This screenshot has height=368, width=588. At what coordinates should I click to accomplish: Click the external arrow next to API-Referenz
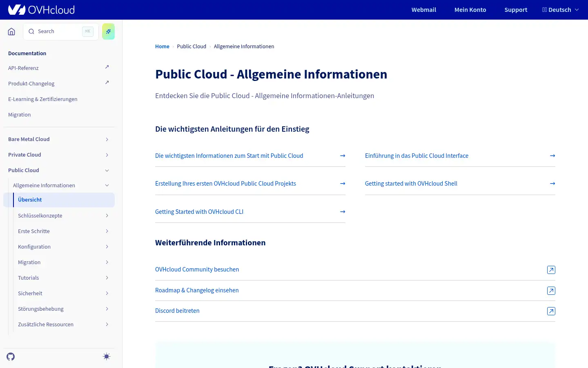point(107,67)
